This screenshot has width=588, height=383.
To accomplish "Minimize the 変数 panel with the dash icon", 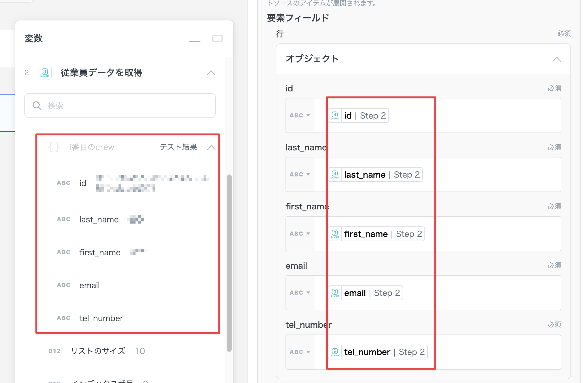I will pyautogui.click(x=195, y=41).
